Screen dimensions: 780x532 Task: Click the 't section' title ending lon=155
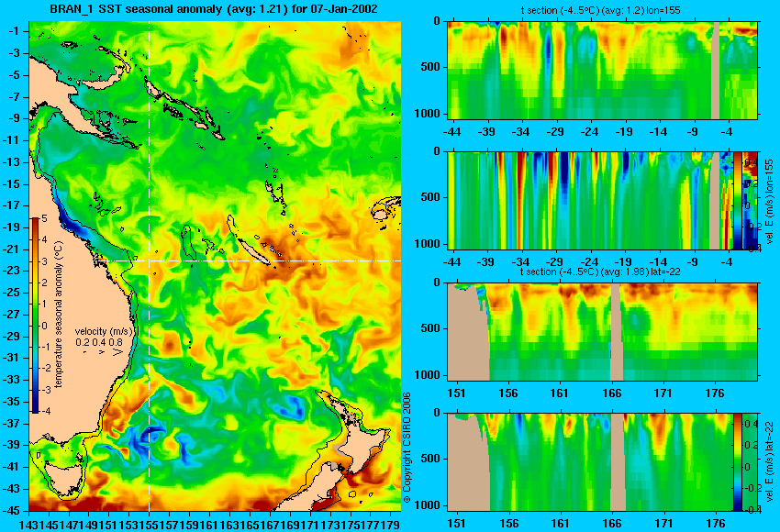(600, 10)
